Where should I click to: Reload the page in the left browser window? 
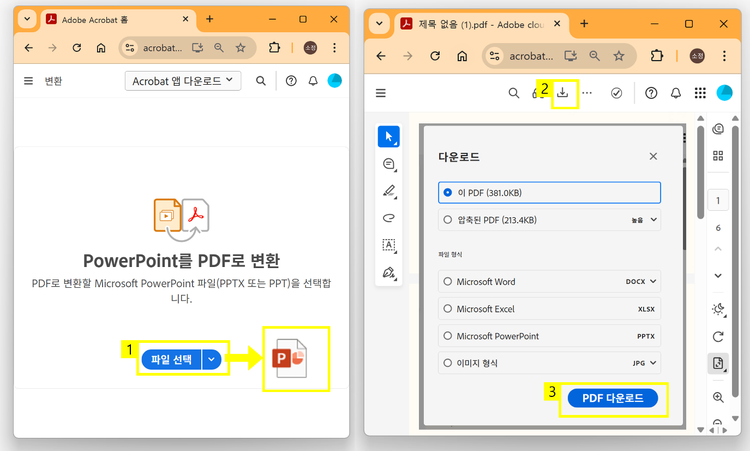[77, 48]
